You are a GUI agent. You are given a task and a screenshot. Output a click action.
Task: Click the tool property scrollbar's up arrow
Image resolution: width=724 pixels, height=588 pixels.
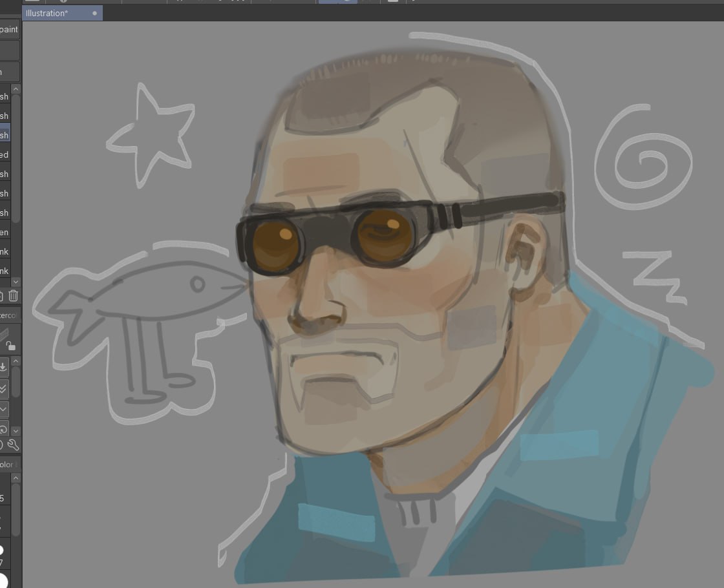(x=16, y=361)
